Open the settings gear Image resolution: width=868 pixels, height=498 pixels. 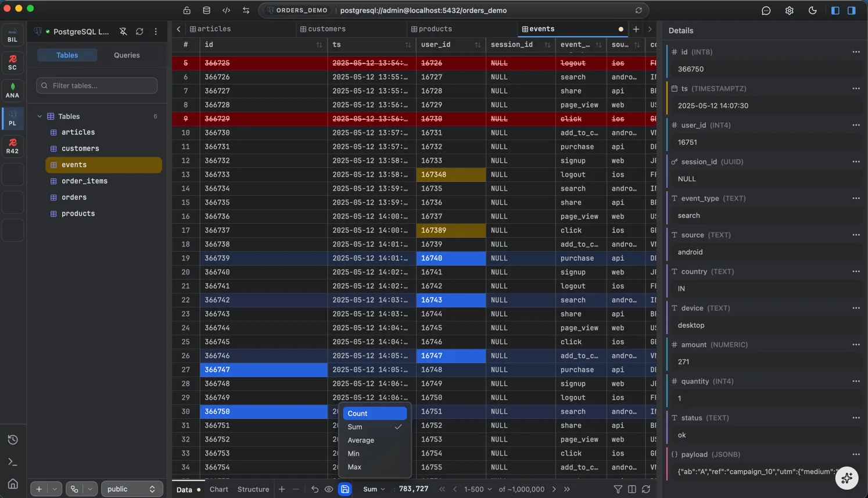tap(790, 10)
